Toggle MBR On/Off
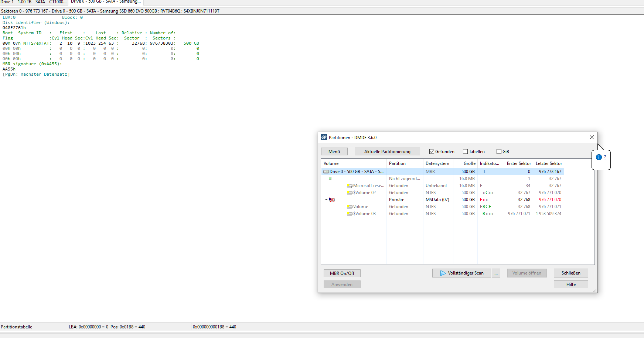This screenshot has height=338, width=644. click(342, 273)
